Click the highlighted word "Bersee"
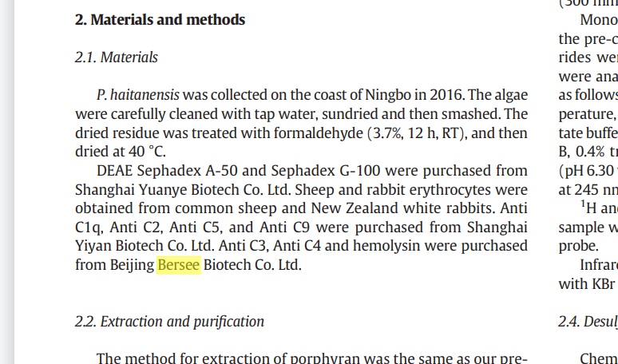The image size is (618, 364). click(x=179, y=265)
